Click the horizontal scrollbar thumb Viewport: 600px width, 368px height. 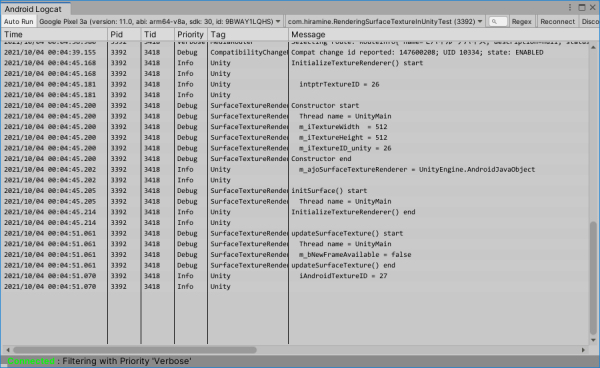(135, 350)
